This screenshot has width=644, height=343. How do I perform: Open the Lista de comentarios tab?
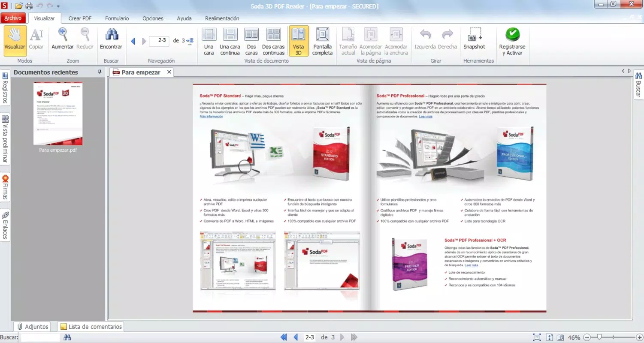(91, 327)
